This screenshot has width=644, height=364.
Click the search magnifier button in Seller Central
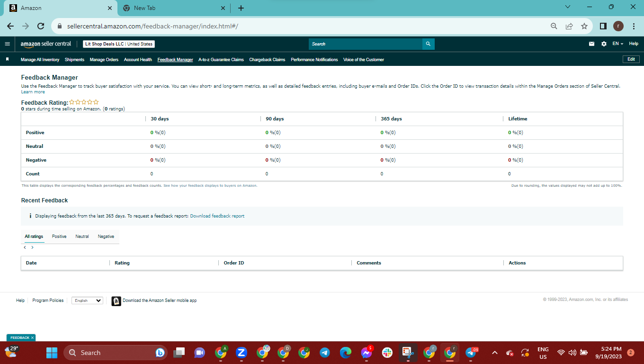[x=428, y=44]
